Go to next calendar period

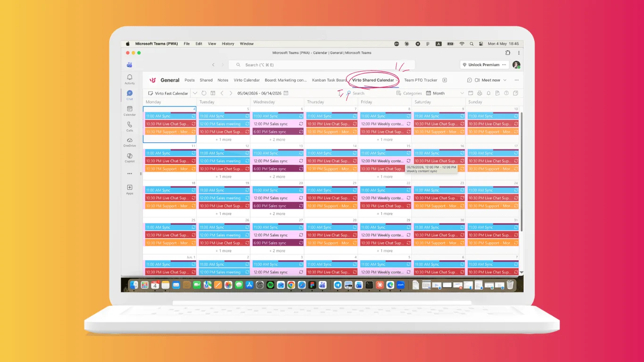(x=231, y=93)
